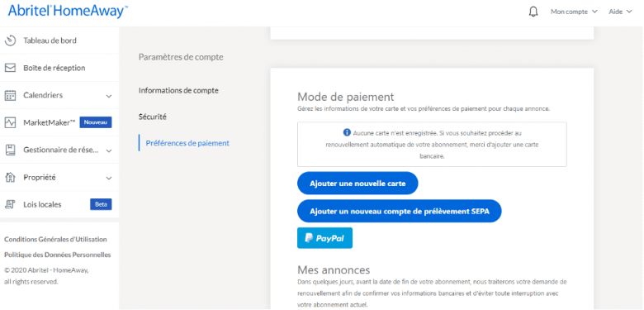Open notifications bell icon
Viewport: 644px width, 310px height.
(x=533, y=12)
